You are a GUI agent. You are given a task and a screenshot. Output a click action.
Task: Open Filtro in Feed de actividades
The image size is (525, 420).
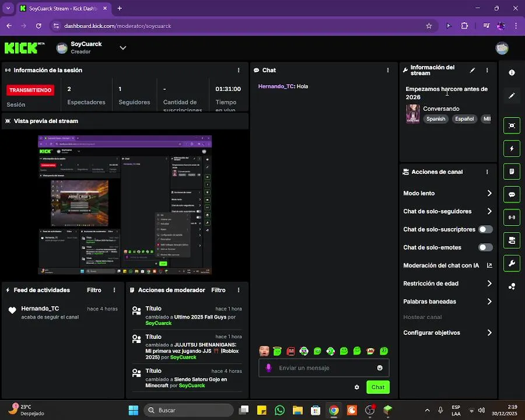click(x=94, y=290)
